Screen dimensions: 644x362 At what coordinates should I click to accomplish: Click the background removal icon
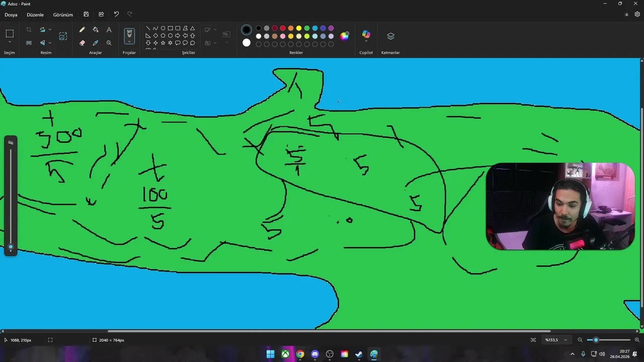click(x=29, y=43)
